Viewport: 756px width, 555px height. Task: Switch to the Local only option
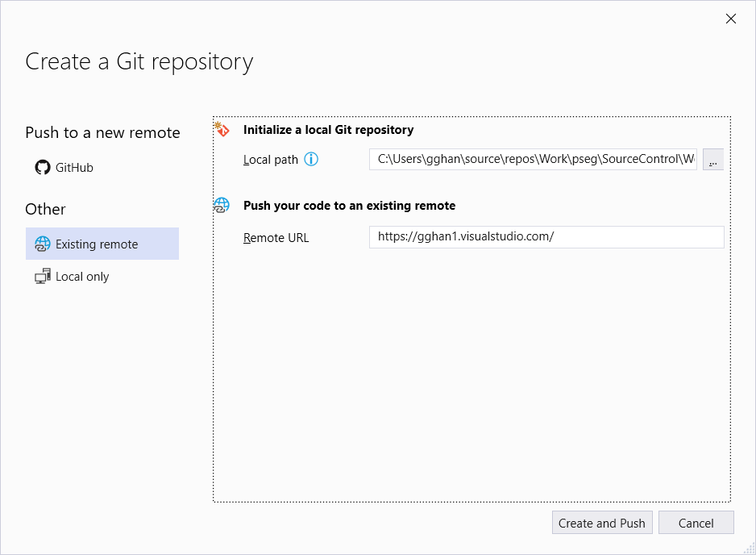click(82, 277)
